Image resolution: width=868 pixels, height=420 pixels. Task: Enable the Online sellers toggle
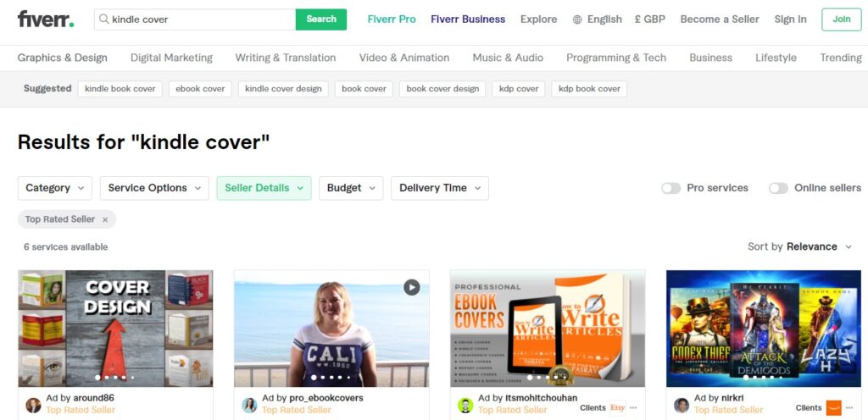778,188
